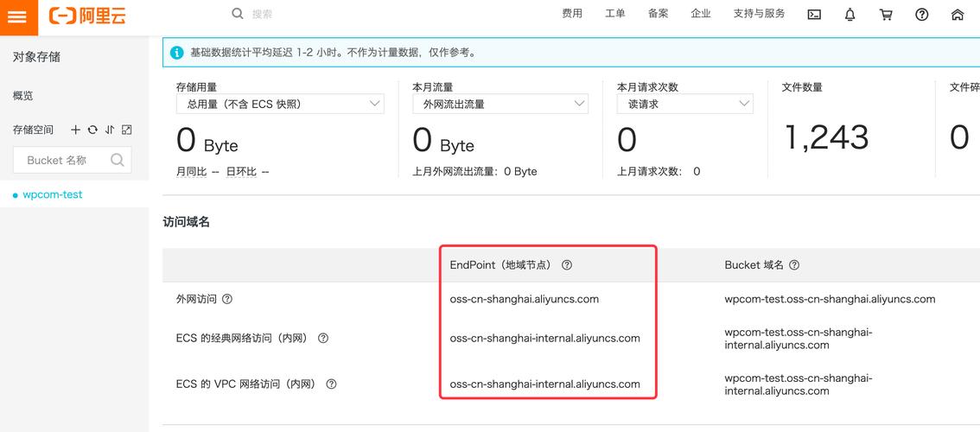Click the 对象存储 sidebar title
The image size is (980, 432).
(x=36, y=58)
